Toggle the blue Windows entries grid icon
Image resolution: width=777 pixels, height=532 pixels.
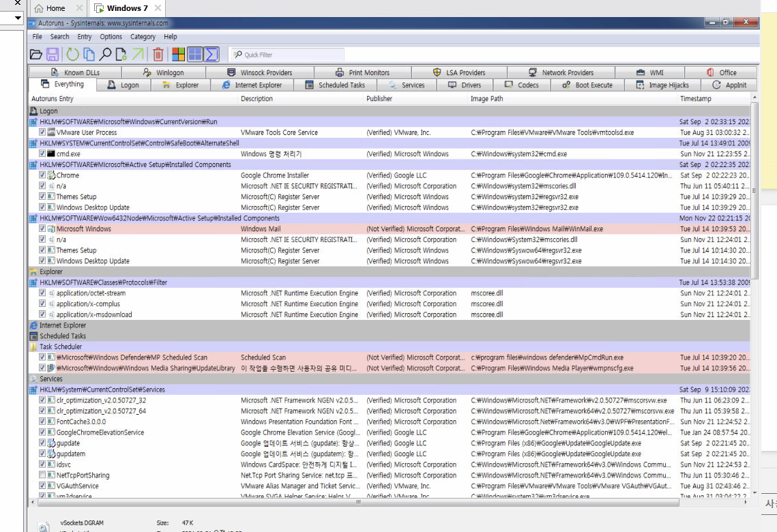194,55
